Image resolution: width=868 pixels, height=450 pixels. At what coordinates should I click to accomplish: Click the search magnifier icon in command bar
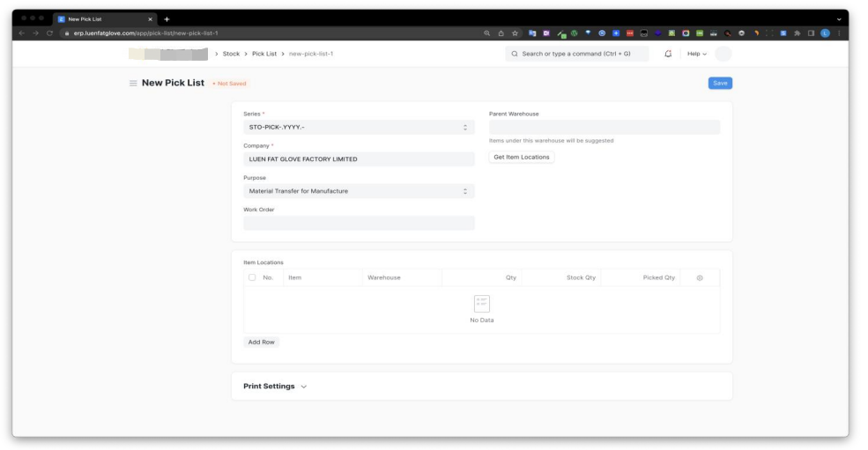click(x=515, y=54)
